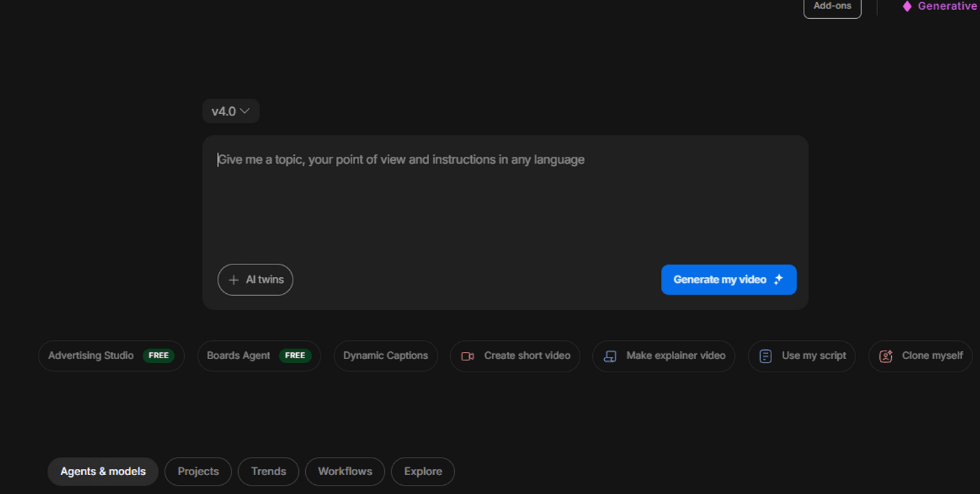The width and height of the screenshot is (980, 494).
Task: Click the sparkle icon on Generate my video
Action: pos(778,279)
